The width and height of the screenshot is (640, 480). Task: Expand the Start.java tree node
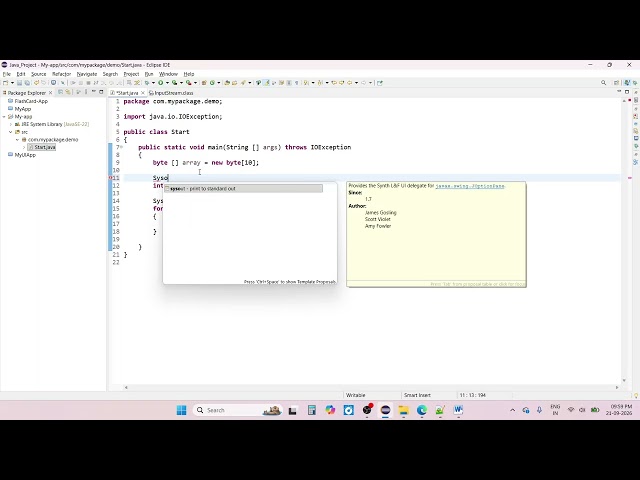(24, 147)
